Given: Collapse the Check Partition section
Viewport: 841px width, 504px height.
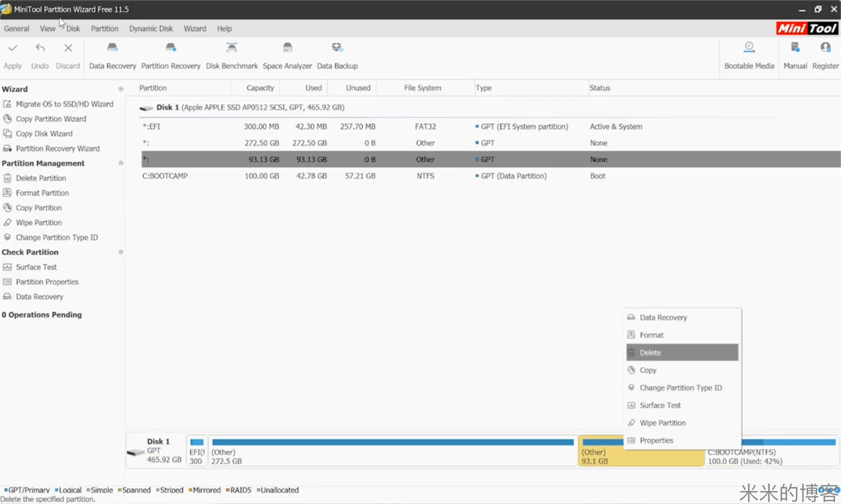Looking at the screenshot, I should click(x=121, y=252).
